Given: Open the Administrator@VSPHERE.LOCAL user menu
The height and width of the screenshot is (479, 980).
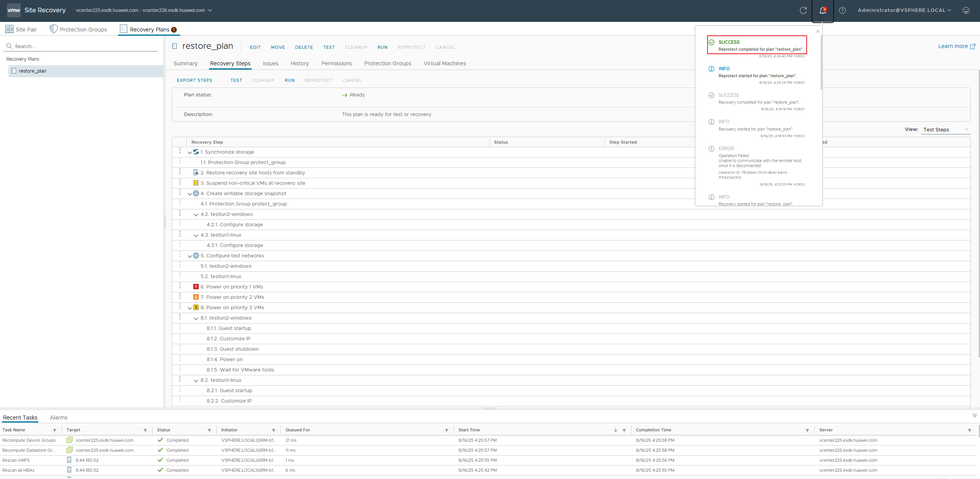Looking at the screenshot, I should tap(904, 10).
